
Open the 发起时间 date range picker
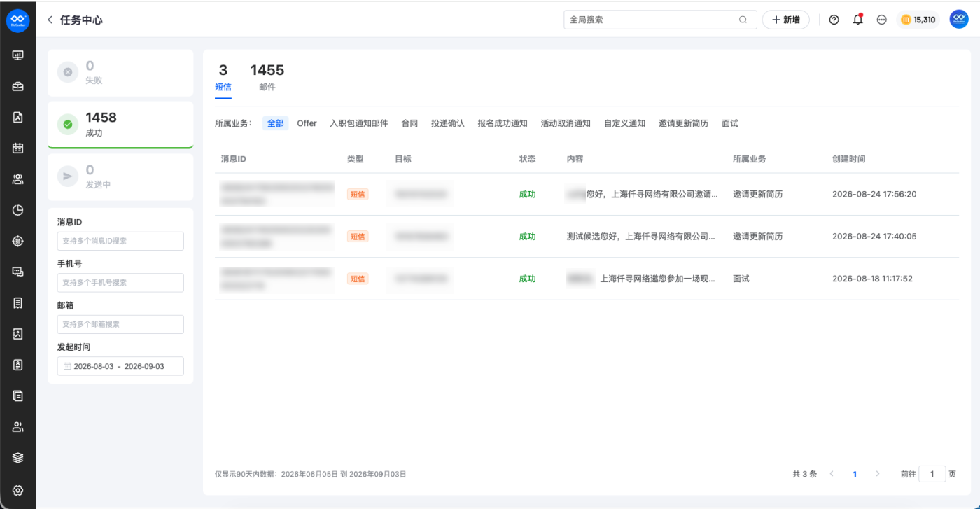pyautogui.click(x=120, y=366)
